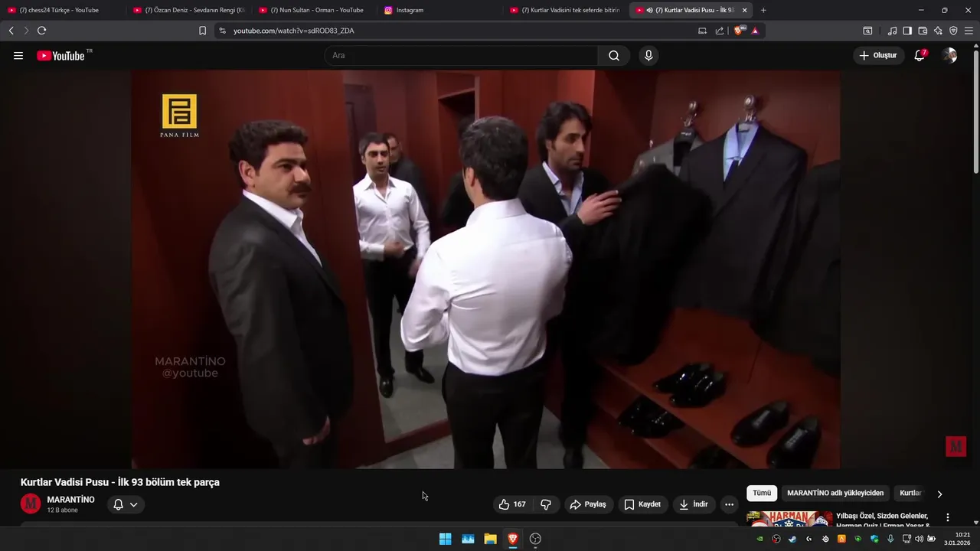This screenshot has height=551, width=980.
Task: Open Leo AI sparkle icon
Action: click(x=938, y=31)
